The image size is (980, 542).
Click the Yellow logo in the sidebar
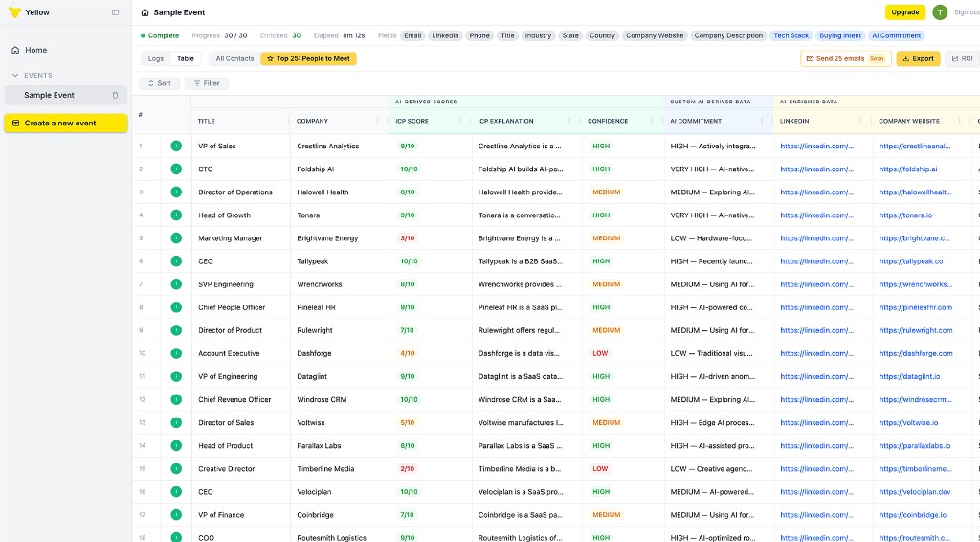tap(13, 12)
